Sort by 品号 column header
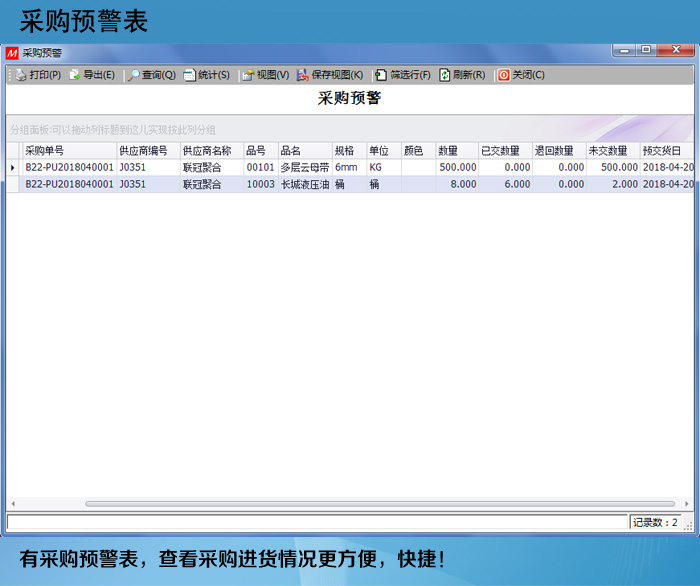 261,151
